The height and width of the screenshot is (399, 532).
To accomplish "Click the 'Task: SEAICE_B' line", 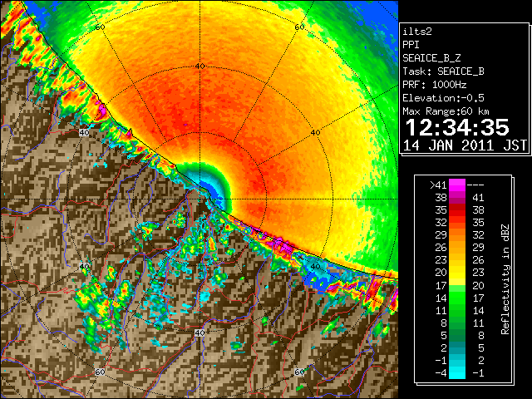I will point(443,71).
